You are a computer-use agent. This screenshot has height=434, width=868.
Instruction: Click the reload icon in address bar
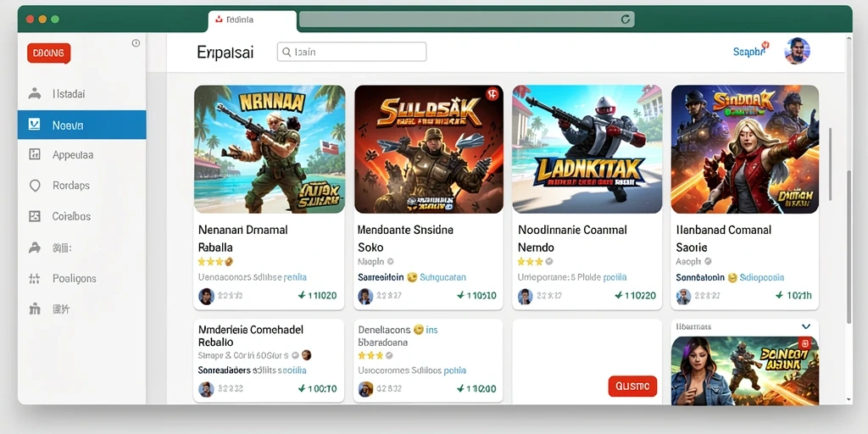click(x=626, y=19)
